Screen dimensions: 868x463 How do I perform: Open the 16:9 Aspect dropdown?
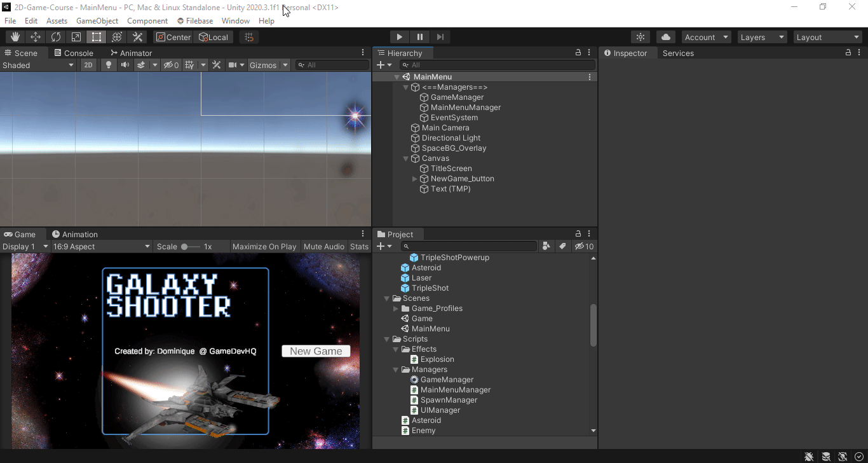(x=102, y=246)
